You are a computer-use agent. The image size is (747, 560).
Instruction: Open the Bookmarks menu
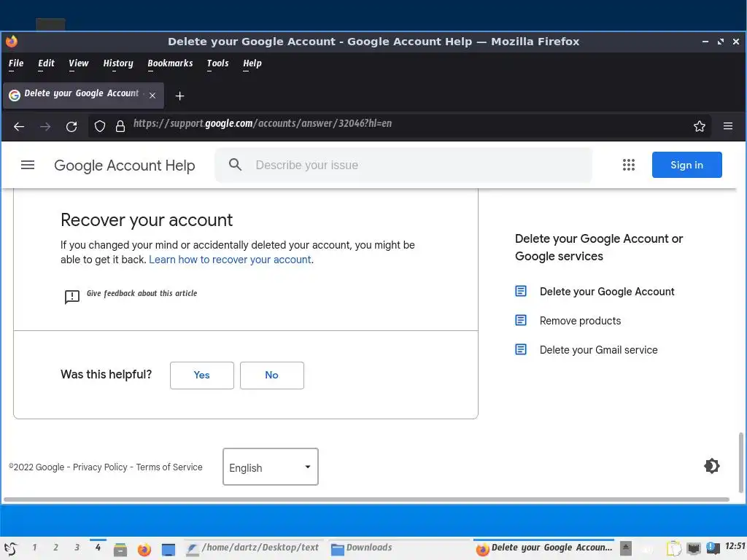click(170, 63)
